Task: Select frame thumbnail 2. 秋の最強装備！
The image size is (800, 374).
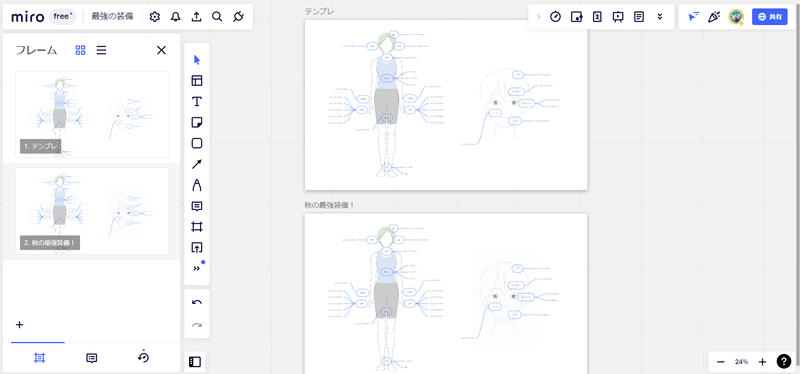Action: [92, 211]
